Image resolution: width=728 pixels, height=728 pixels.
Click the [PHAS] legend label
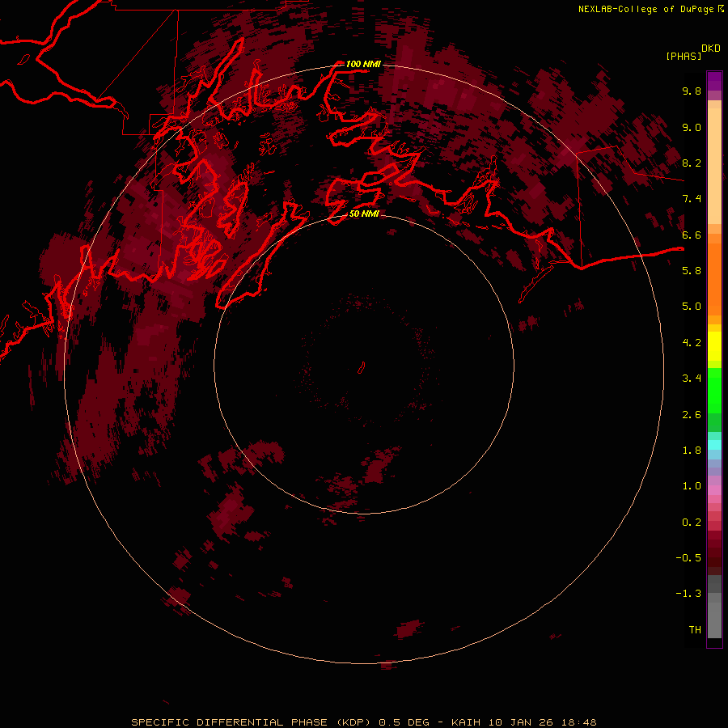pos(684,56)
